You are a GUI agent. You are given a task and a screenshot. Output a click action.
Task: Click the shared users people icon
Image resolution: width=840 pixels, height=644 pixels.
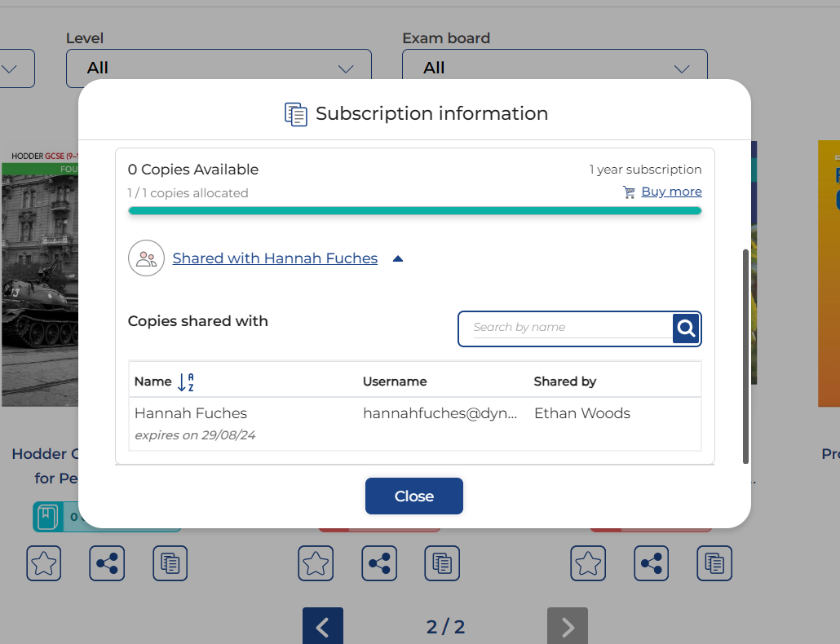[x=147, y=259]
